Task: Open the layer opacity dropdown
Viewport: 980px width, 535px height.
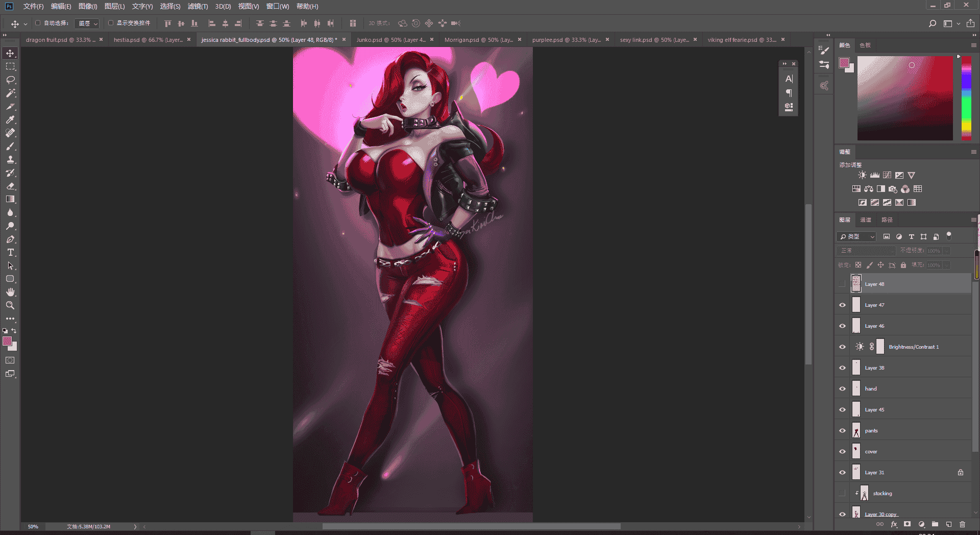Action: click(947, 251)
